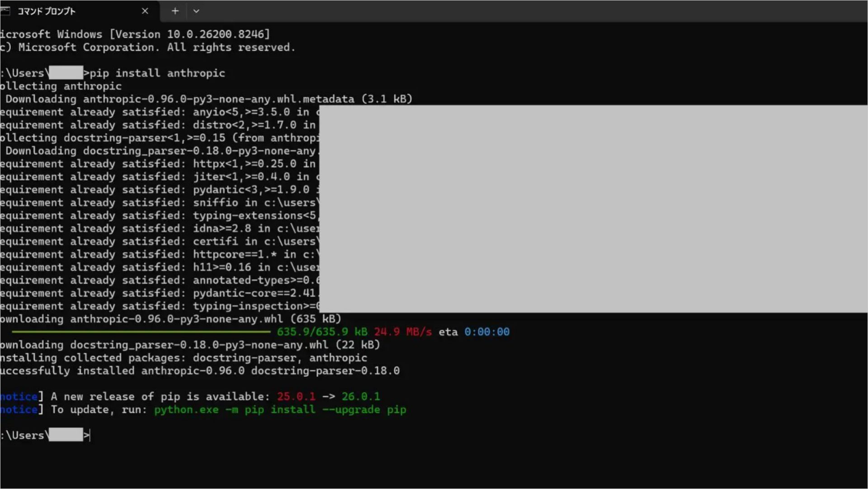Click the 'jiter<1,>=0.4.0' requirement text
Screen dimensions: 868x489
pos(241,177)
